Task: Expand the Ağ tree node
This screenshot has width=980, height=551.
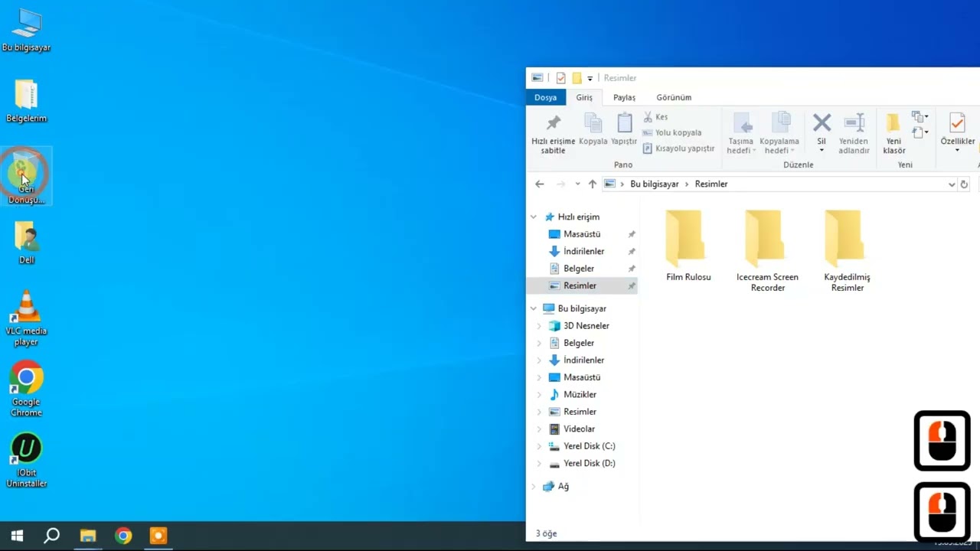Action: point(534,486)
